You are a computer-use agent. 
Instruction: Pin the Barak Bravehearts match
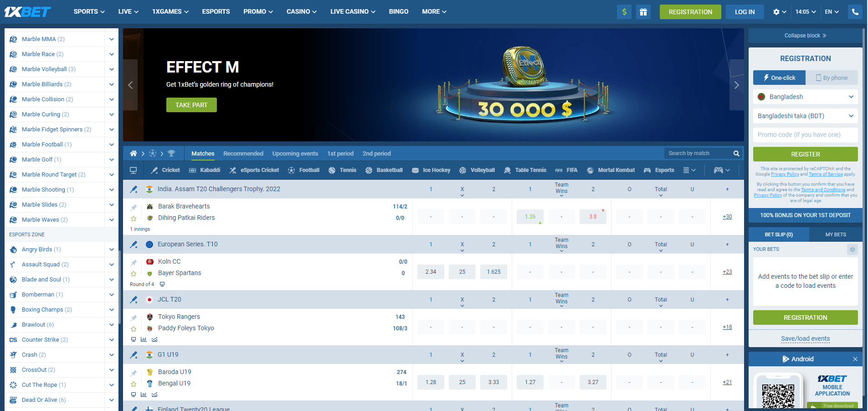[134, 208]
